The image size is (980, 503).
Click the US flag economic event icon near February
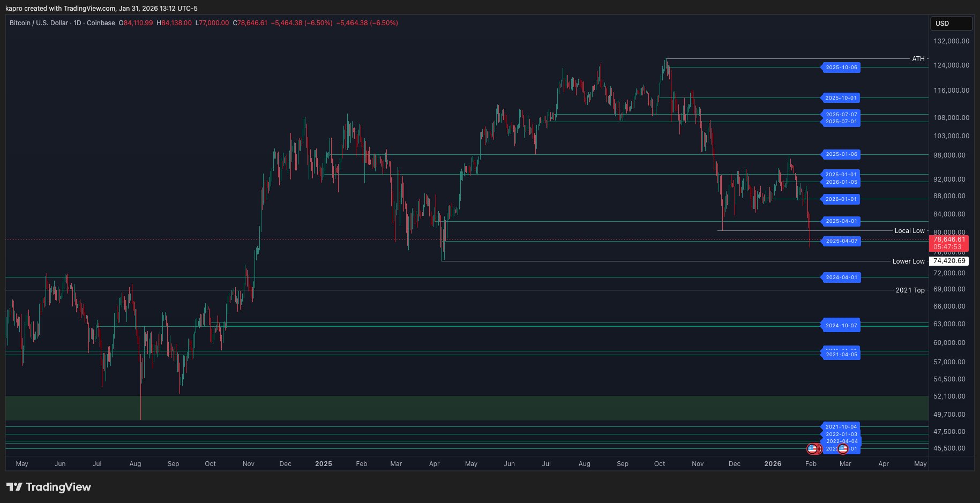(812, 449)
